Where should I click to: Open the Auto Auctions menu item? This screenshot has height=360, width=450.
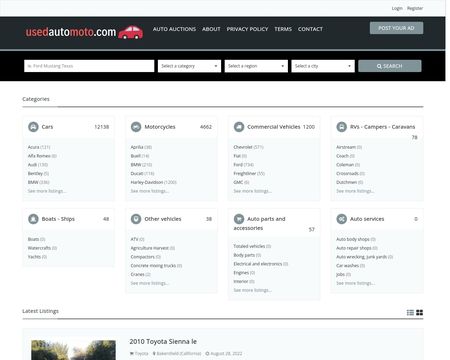174,29
